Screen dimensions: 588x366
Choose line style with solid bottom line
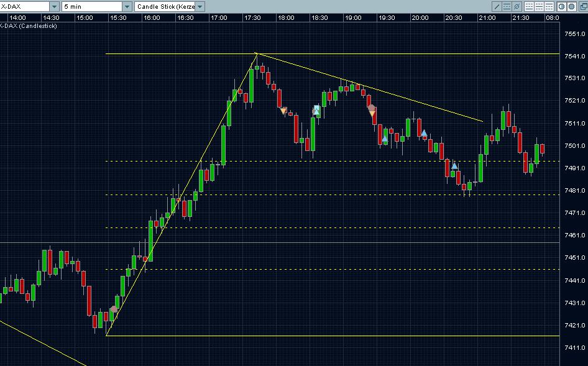coord(529,6)
